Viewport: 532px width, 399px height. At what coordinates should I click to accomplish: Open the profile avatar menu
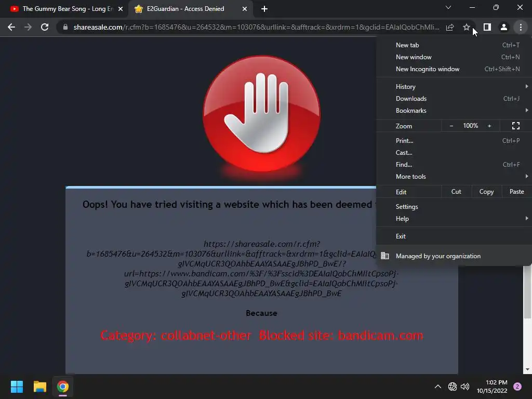tap(504, 27)
